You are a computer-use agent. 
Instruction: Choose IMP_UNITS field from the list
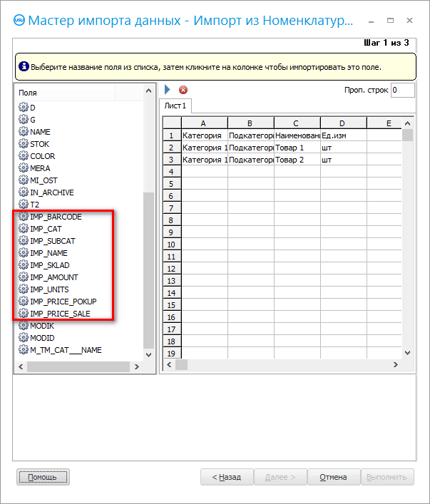coord(49,289)
